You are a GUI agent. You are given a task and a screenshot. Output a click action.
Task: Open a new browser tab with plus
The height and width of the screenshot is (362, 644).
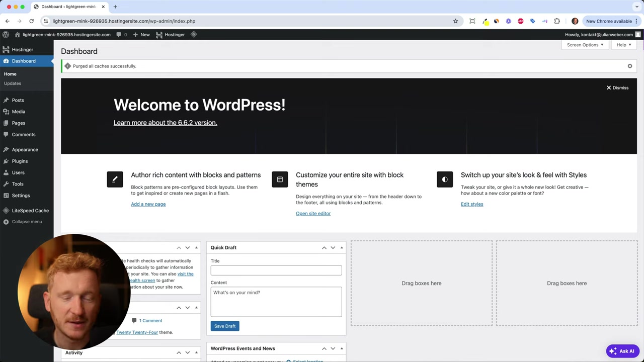pos(115,7)
